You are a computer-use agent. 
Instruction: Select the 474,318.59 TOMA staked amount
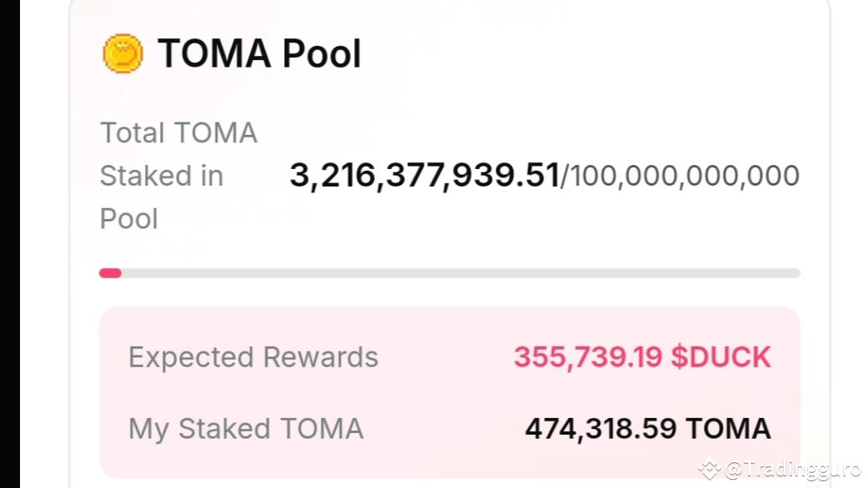648,428
